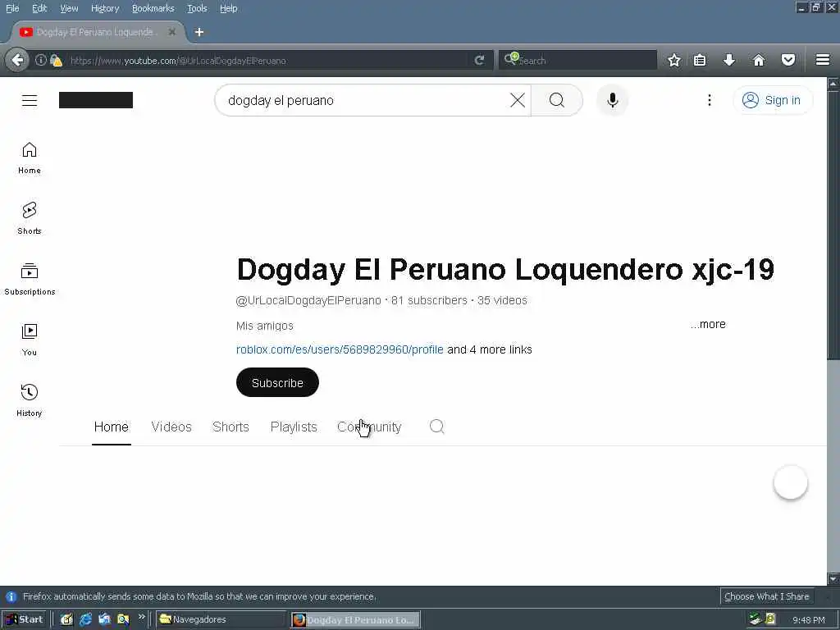Reload the current page
This screenshot has height=630, width=840.
tap(479, 60)
